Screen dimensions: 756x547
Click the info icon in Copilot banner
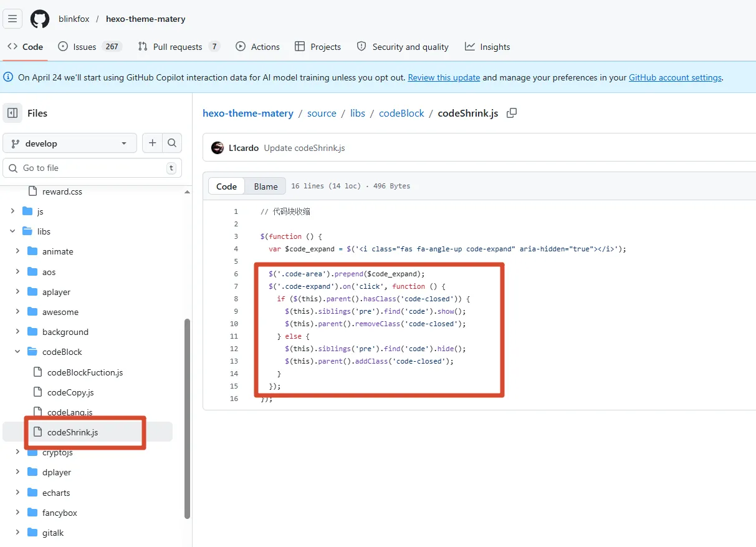point(8,77)
